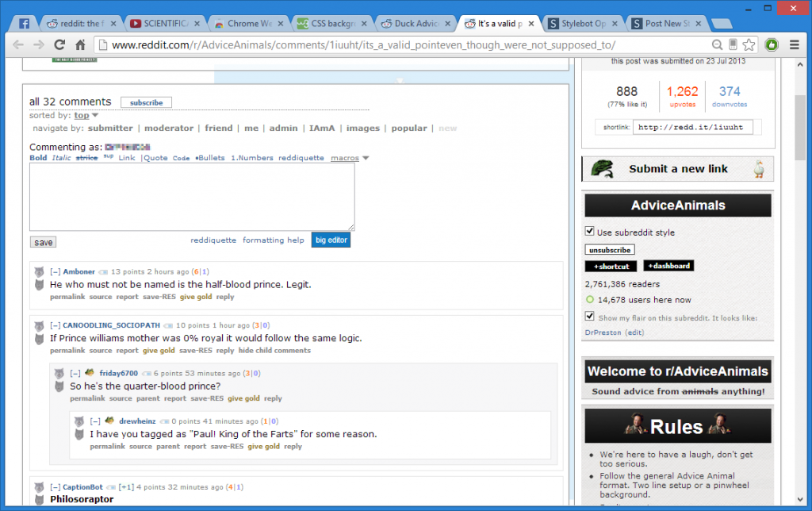
Task: Click the subscribe button beside all 32 comments
Action: 146,102
